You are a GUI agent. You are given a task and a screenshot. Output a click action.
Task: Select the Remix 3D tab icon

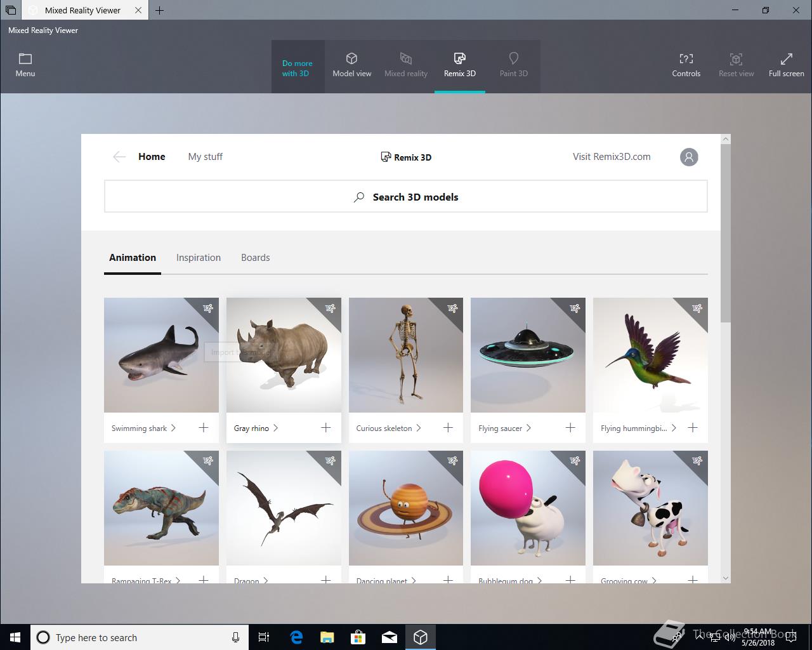click(x=460, y=59)
